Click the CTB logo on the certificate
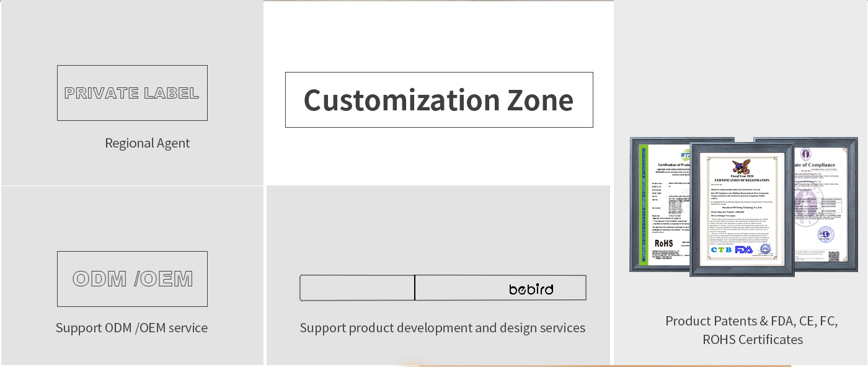868x367 pixels. [721, 250]
